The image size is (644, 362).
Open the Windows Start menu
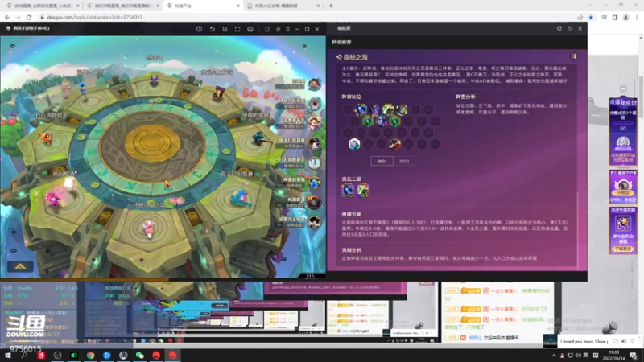coord(8,355)
